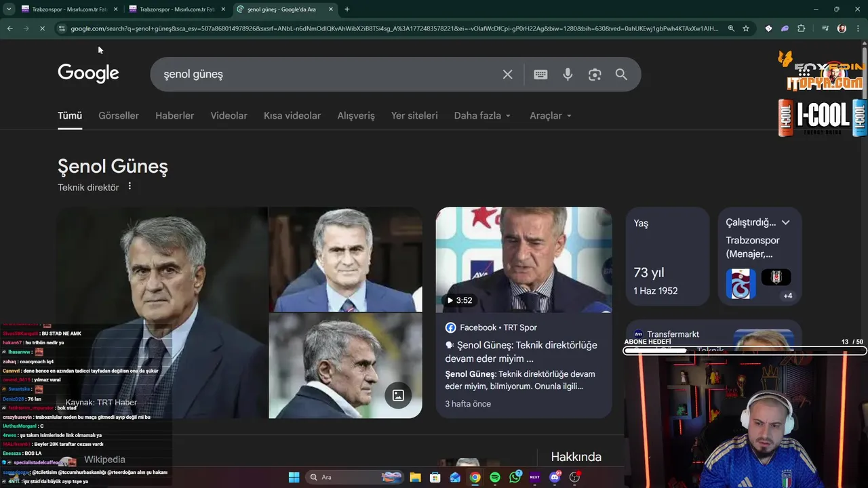Open the Yaş 73 yıl info card
This screenshot has width=868, height=488.
(667, 256)
